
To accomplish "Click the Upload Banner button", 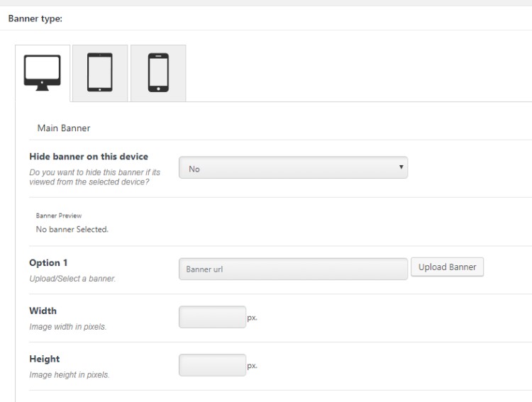I will (447, 267).
